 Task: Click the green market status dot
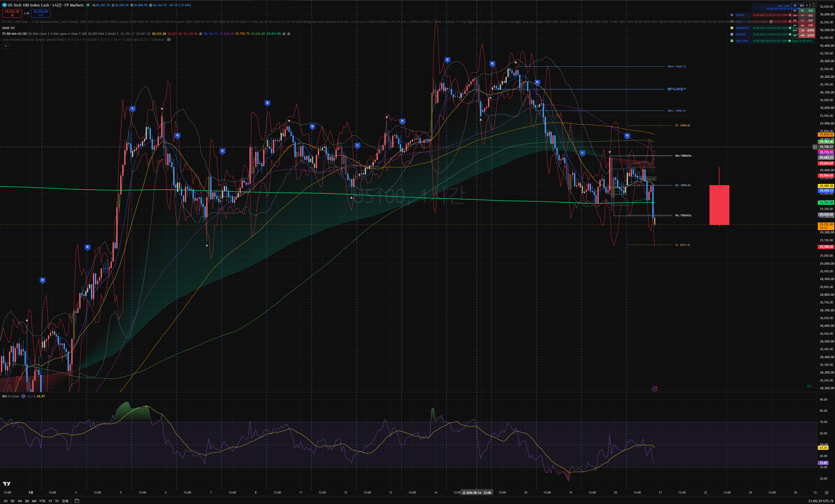click(88, 5)
